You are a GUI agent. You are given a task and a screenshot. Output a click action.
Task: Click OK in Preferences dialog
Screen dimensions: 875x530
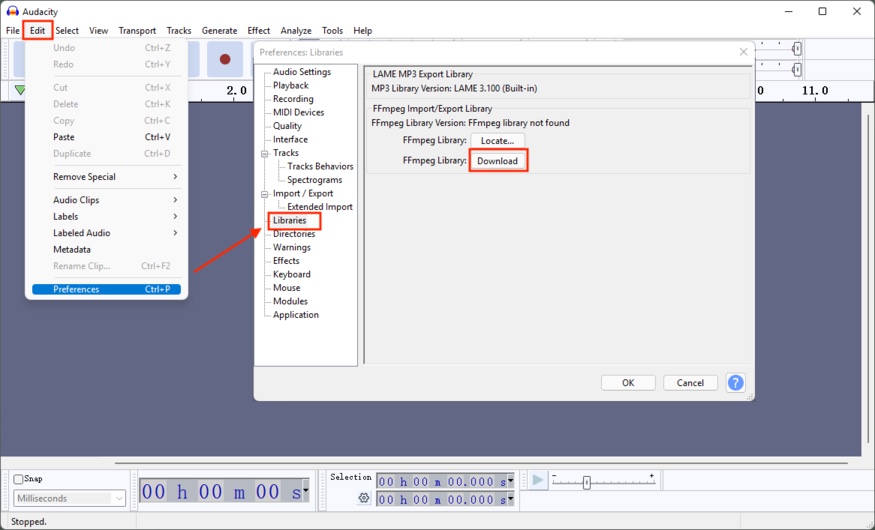coord(628,383)
